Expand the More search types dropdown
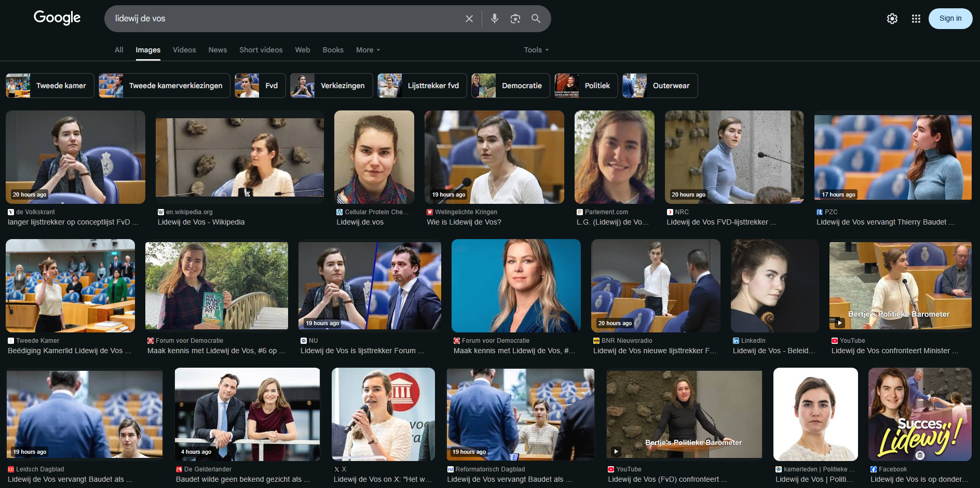 click(x=368, y=50)
